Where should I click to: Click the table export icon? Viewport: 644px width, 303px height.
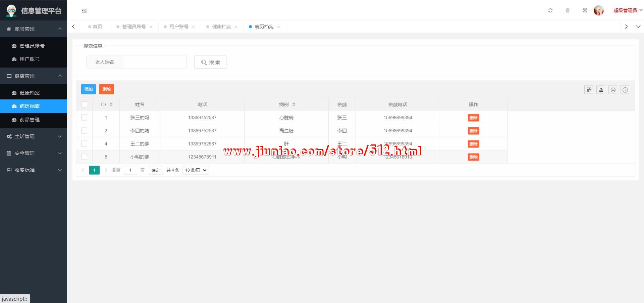pos(601,90)
